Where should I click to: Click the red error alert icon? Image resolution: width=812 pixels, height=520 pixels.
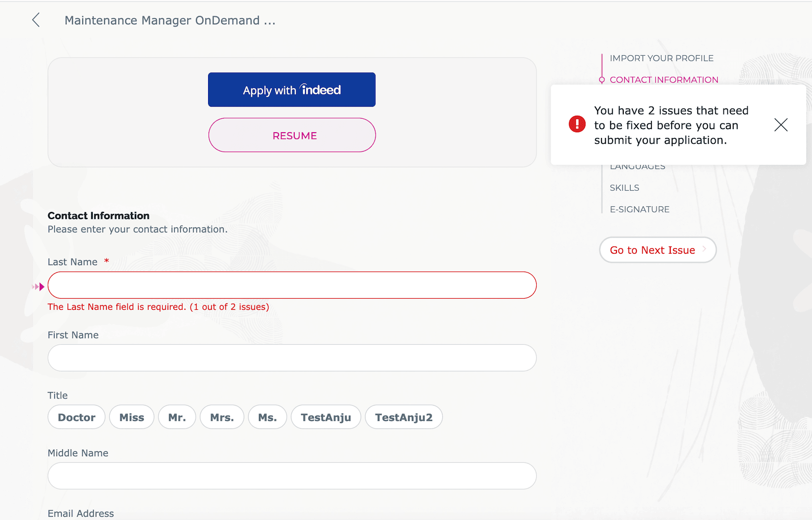[577, 124]
